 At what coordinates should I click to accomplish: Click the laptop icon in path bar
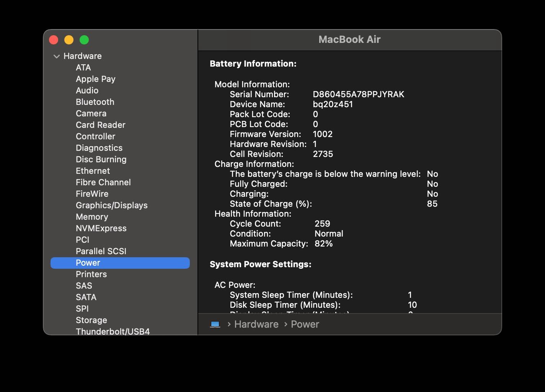[215, 324]
